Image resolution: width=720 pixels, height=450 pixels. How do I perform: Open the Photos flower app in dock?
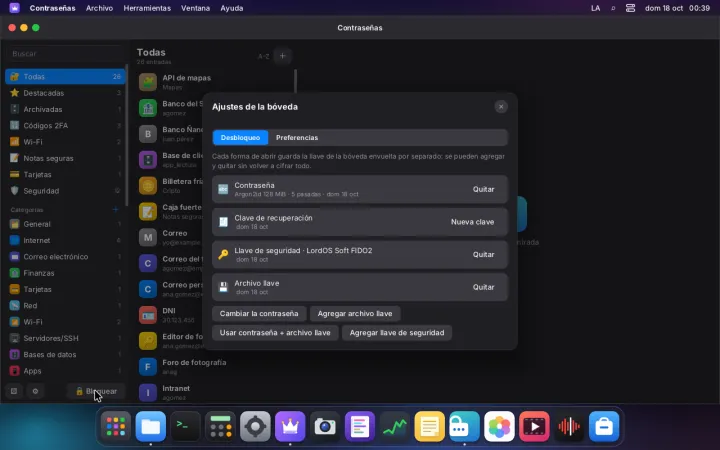(x=500, y=427)
